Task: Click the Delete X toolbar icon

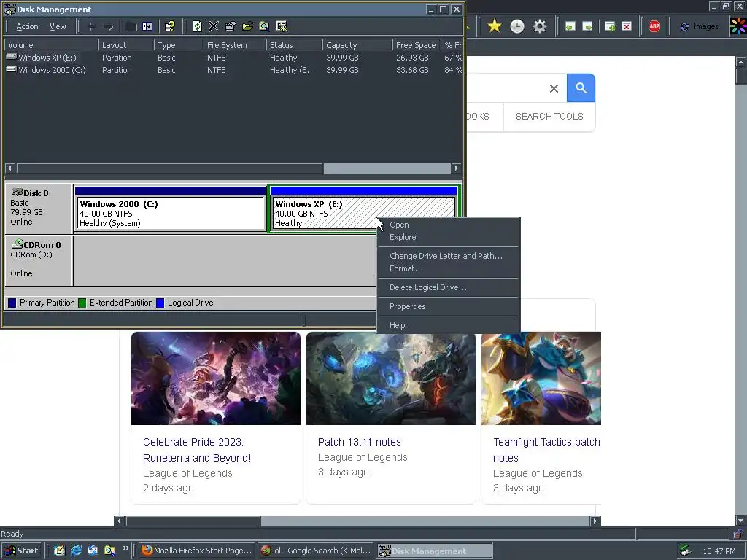Action: coord(214,27)
